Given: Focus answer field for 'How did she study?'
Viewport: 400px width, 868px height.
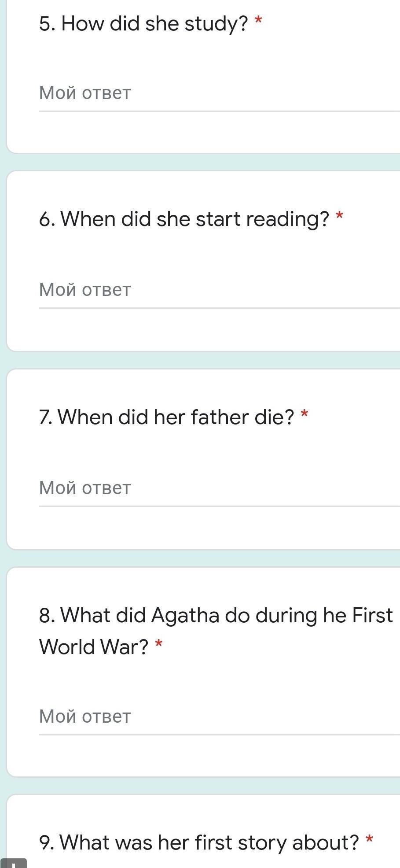Looking at the screenshot, I should coord(219,93).
